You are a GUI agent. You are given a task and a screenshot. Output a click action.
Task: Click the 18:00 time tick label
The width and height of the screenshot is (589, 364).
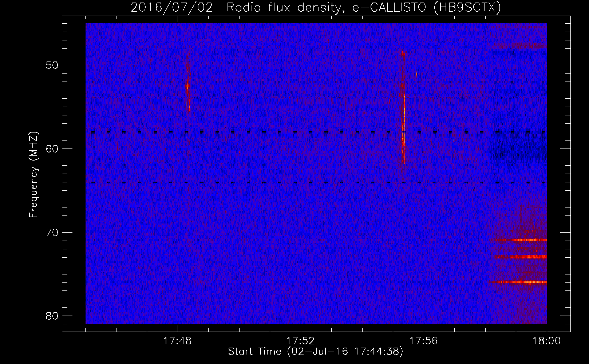(x=546, y=341)
